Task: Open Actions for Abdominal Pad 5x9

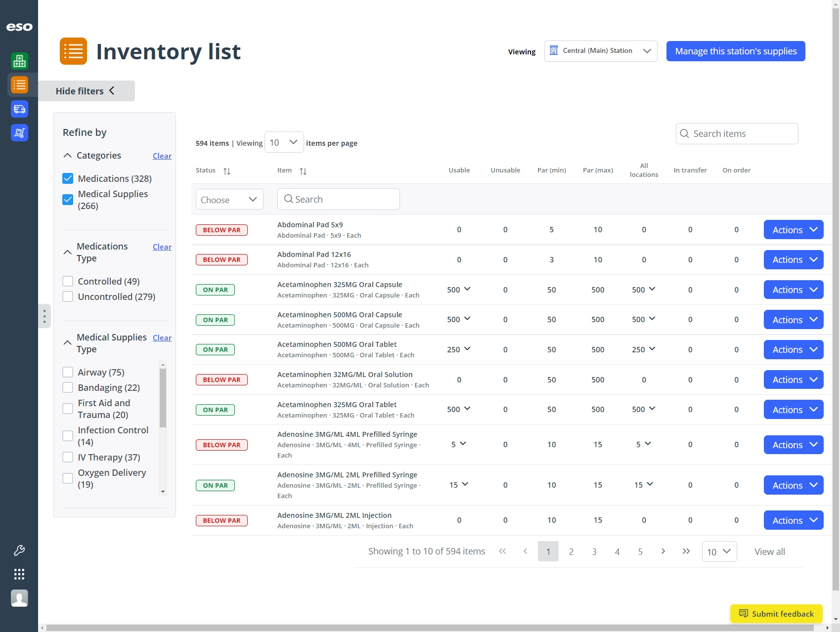Action: (793, 229)
